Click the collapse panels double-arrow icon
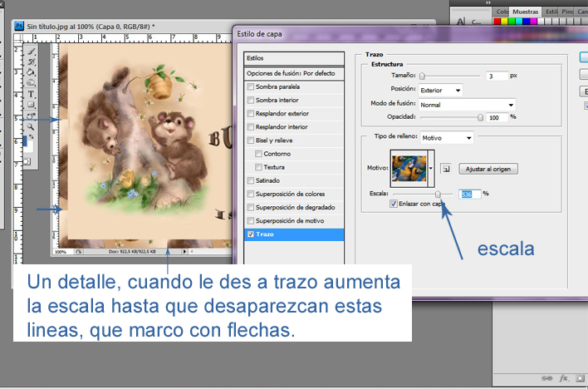Image resolution: width=588 pixels, height=389 pixels. pyautogui.click(x=488, y=2)
